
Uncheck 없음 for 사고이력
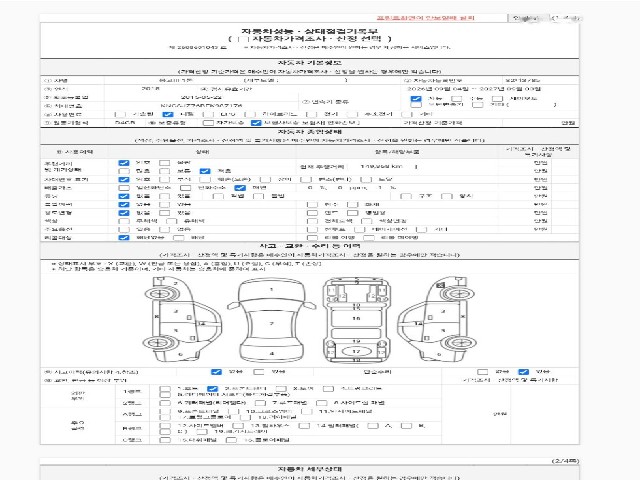pos(216,372)
